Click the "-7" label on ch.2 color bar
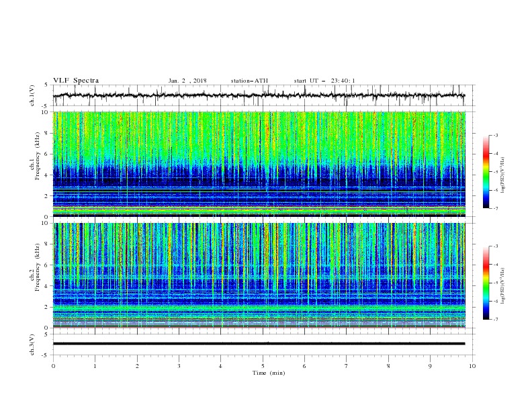This screenshot has width=532, height=411. pyautogui.click(x=495, y=319)
